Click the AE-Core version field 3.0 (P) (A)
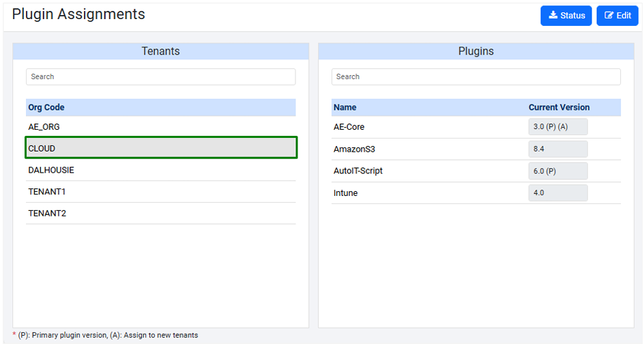644x344 pixels. 558,126
